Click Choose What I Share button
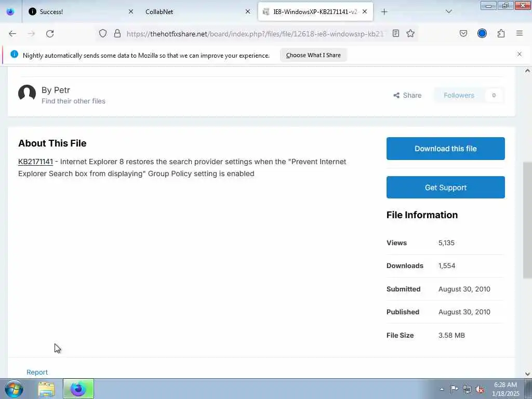 coord(313,55)
